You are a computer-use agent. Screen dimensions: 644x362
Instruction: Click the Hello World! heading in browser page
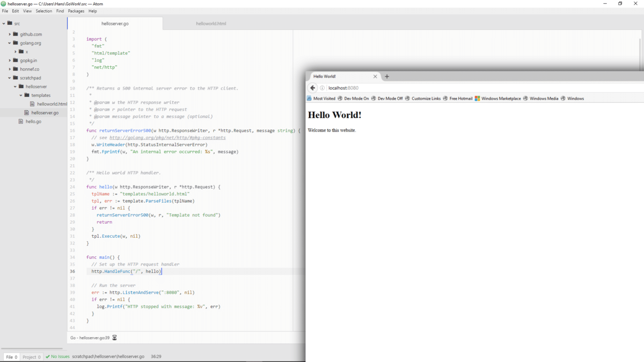pos(335,115)
